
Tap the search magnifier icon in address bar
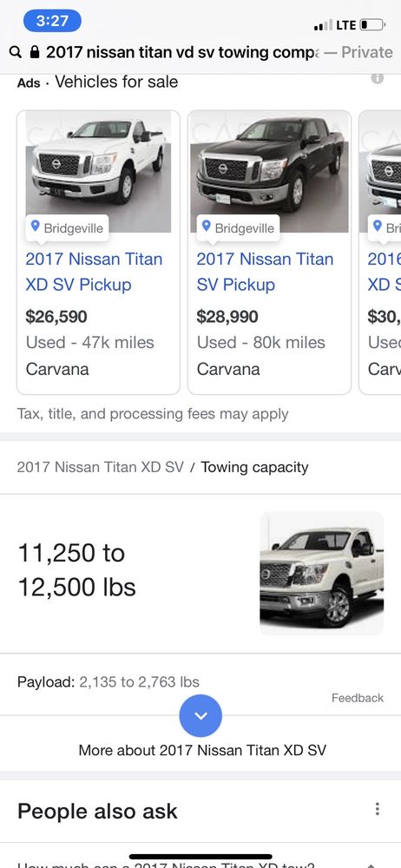point(16,53)
